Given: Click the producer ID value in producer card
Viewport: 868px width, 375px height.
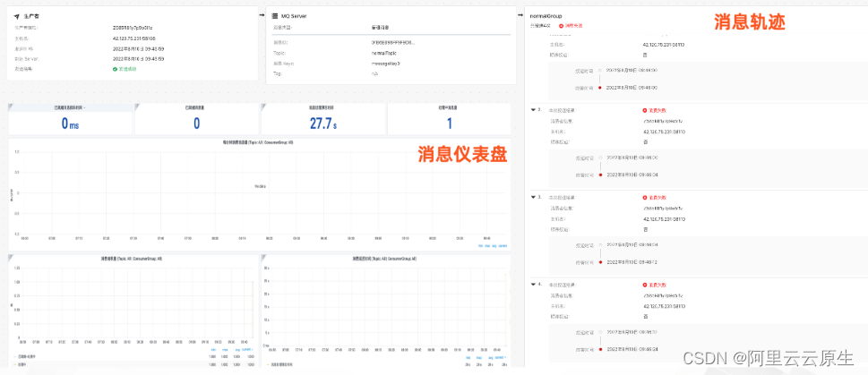Looking at the screenshot, I should tap(132, 27).
